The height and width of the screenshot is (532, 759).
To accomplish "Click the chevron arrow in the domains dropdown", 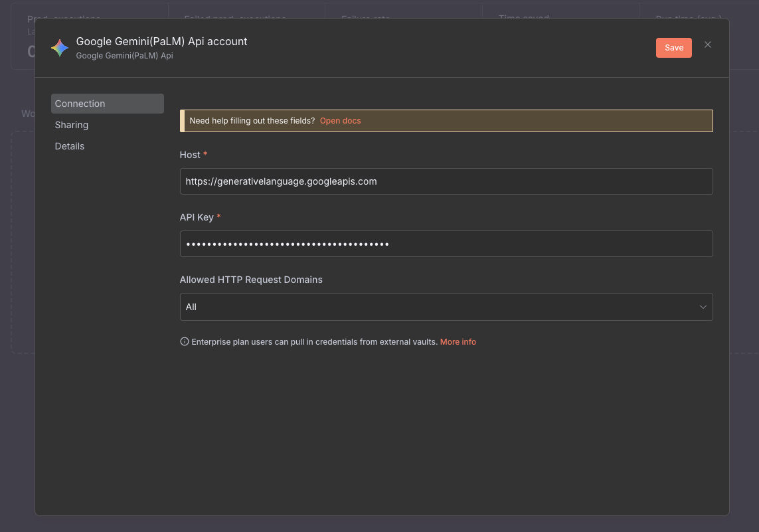I will 703,307.
